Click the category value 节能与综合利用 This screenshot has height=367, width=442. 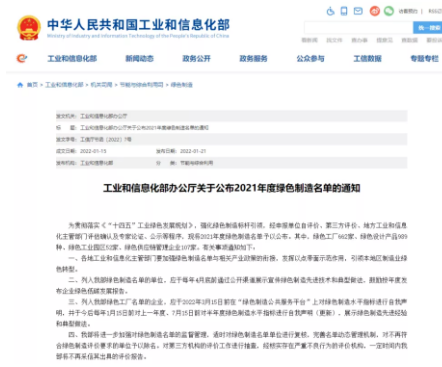tap(196, 163)
